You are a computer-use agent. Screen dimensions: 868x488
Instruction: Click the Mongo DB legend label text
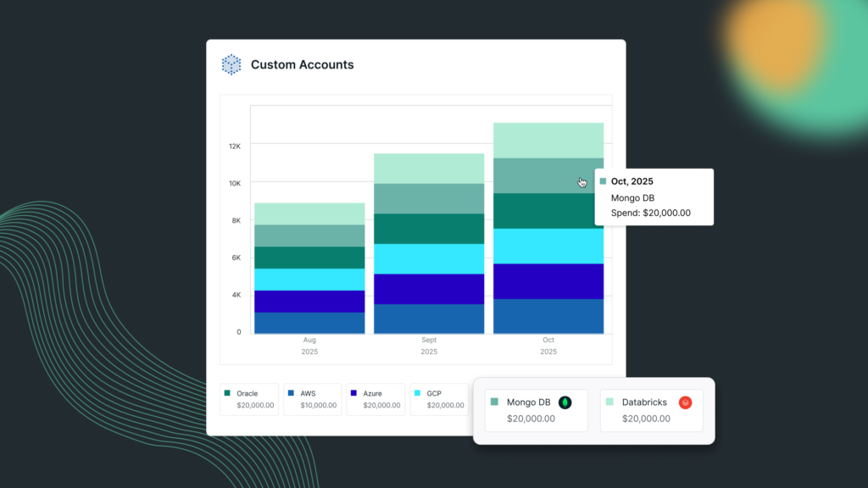click(x=528, y=402)
